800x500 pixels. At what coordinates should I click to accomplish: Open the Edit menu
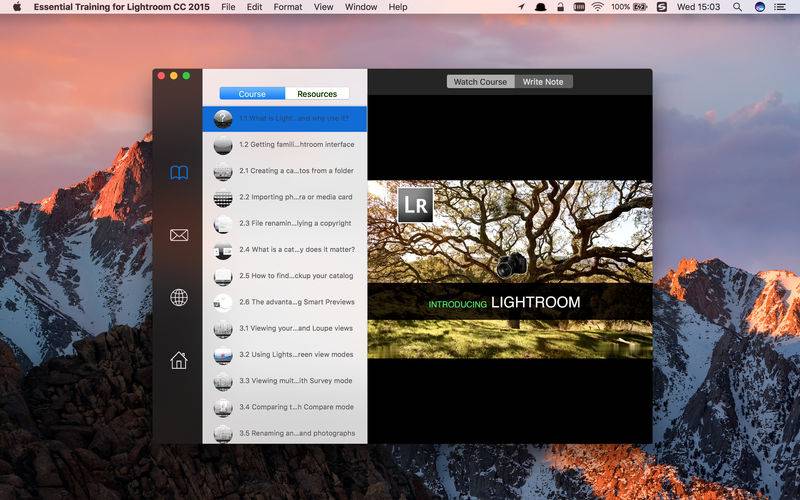point(254,7)
